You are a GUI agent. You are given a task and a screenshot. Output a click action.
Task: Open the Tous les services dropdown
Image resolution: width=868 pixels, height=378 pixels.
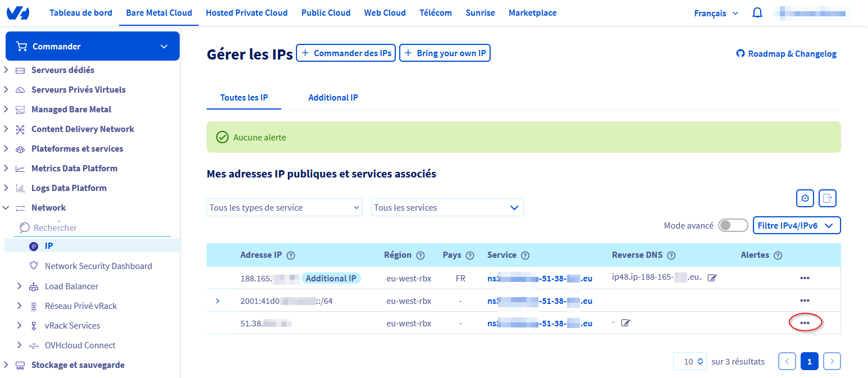click(x=447, y=207)
